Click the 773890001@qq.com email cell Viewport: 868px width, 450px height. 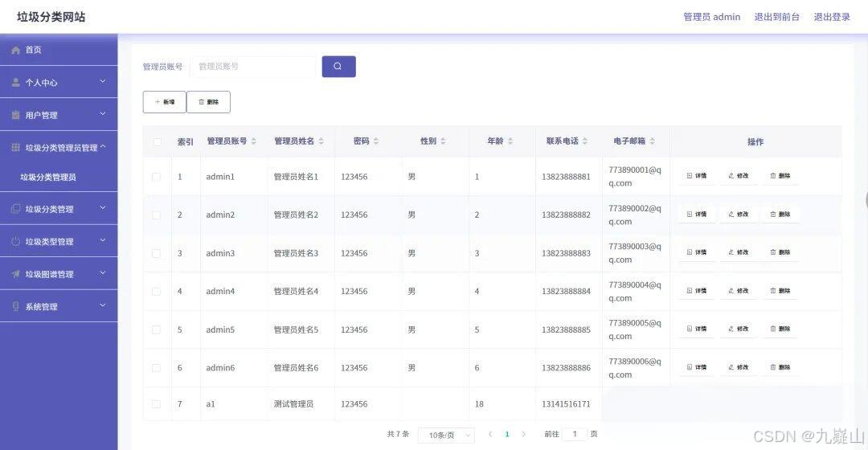click(635, 177)
